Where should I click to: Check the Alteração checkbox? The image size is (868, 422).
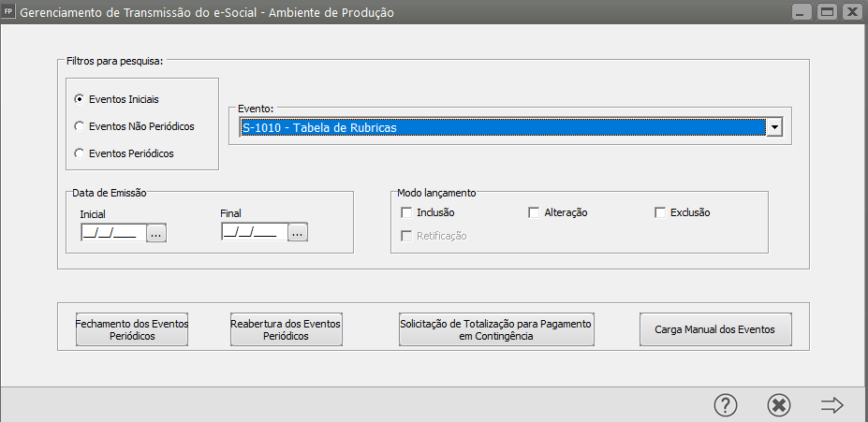click(x=534, y=212)
